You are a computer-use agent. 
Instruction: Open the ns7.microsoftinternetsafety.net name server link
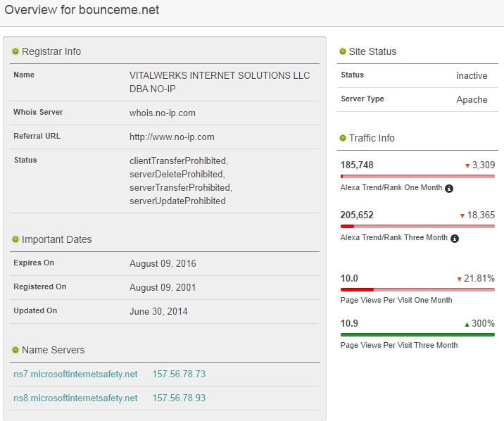coord(75,375)
